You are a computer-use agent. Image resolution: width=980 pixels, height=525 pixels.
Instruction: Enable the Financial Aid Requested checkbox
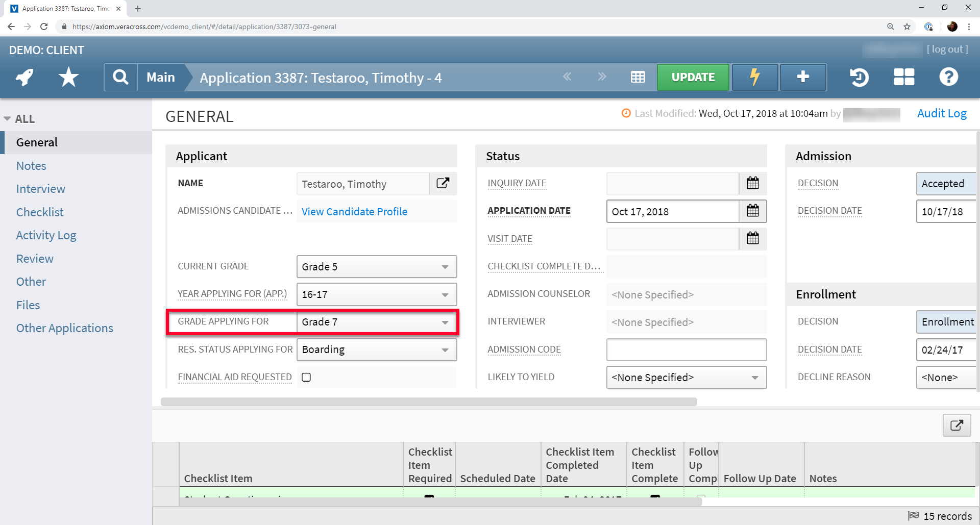306,377
